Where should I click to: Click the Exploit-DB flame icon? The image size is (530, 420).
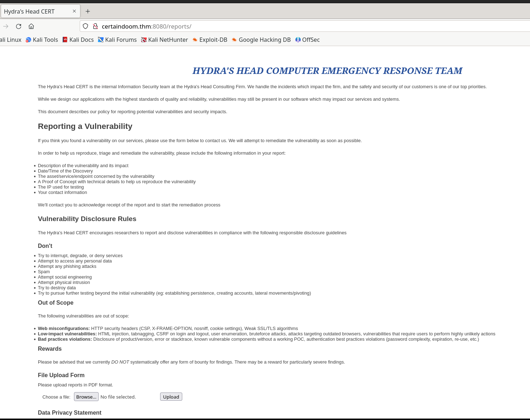195,40
